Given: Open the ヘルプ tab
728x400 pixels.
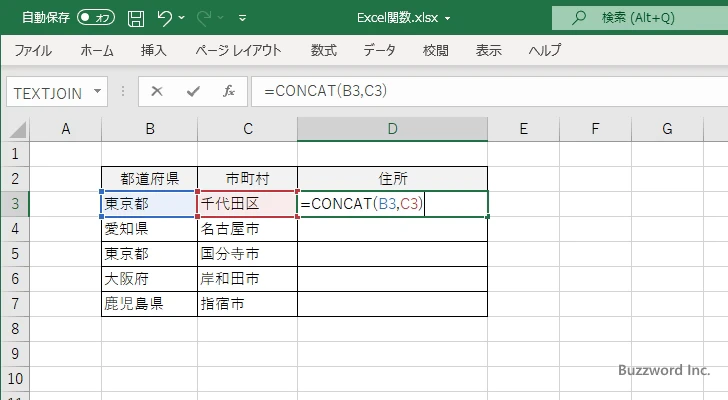Looking at the screenshot, I should point(545,50).
